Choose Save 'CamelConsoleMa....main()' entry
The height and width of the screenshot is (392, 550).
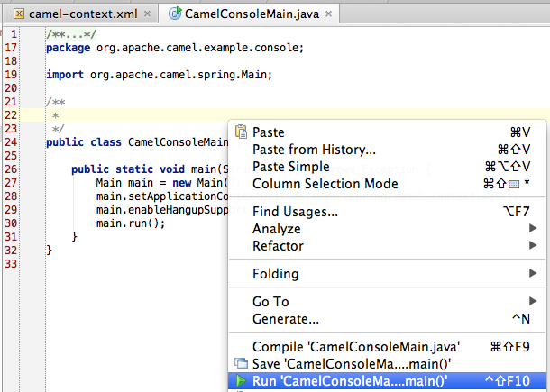(x=387, y=363)
